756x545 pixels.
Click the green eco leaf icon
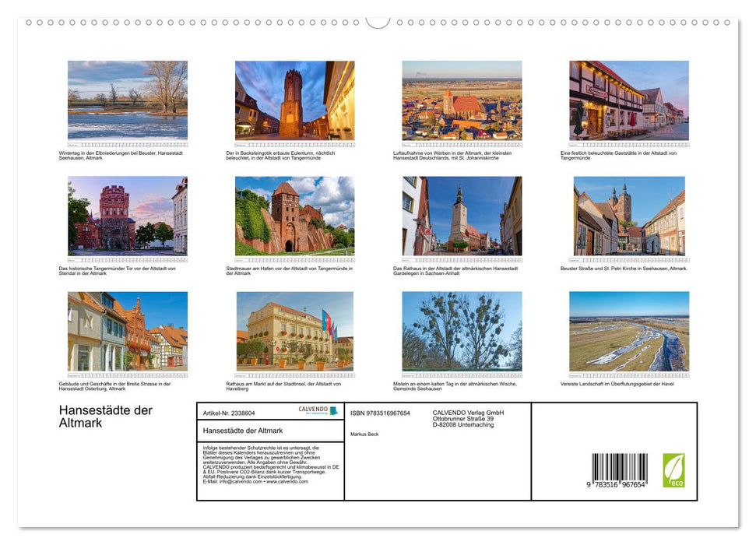click(x=673, y=470)
